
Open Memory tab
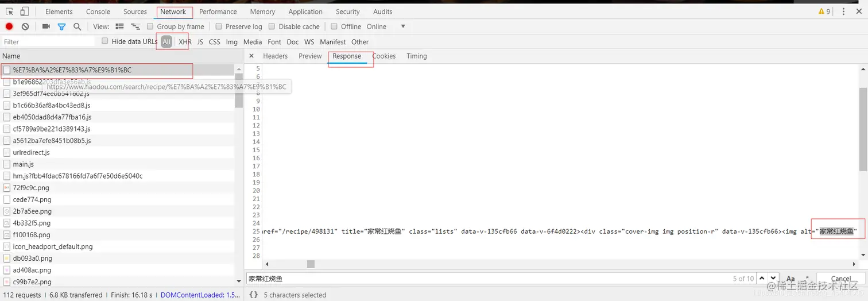coord(262,11)
